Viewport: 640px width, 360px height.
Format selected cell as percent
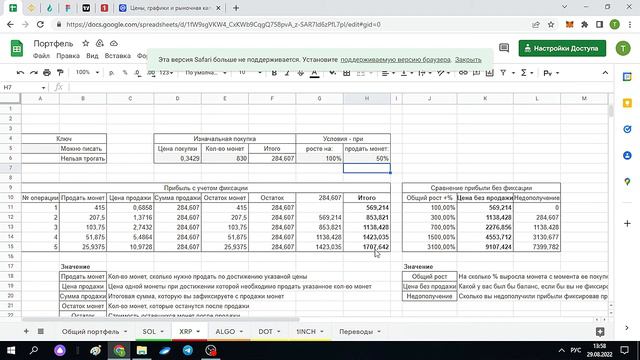(x=125, y=73)
